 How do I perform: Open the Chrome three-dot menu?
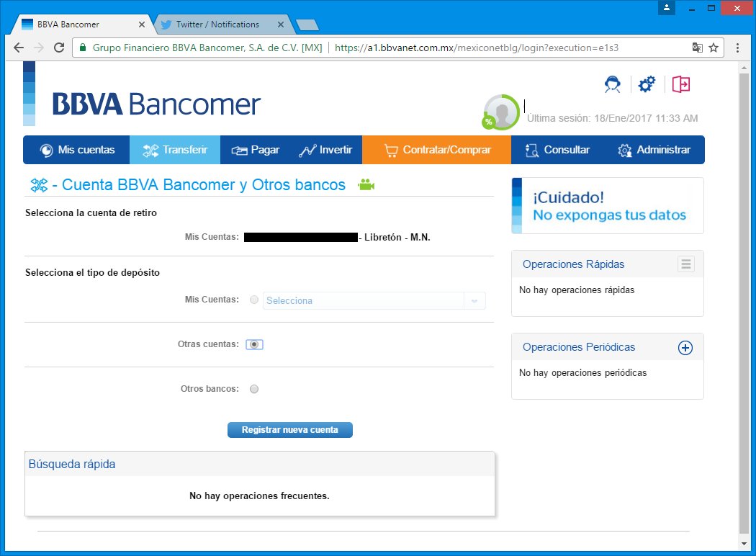coord(737,48)
